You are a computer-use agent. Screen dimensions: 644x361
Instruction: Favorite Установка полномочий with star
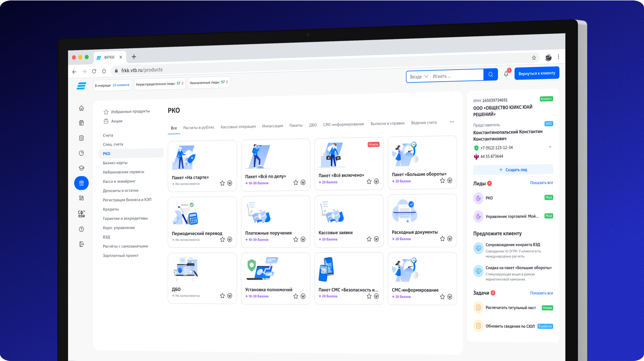click(x=296, y=296)
